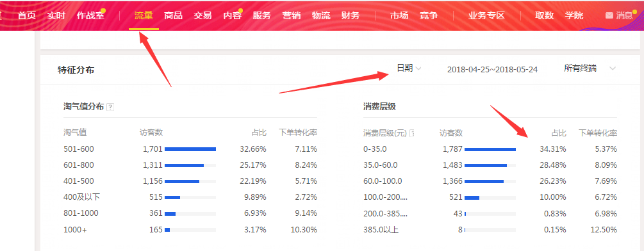Go to the 首页 menu
Screen dimensions: 644x251
pyautogui.click(x=27, y=15)
